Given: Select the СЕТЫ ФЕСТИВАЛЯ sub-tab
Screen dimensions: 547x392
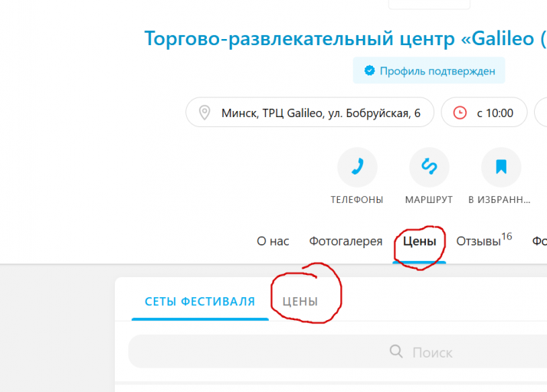Looking at the screenshot, I should tap(200, 302).
